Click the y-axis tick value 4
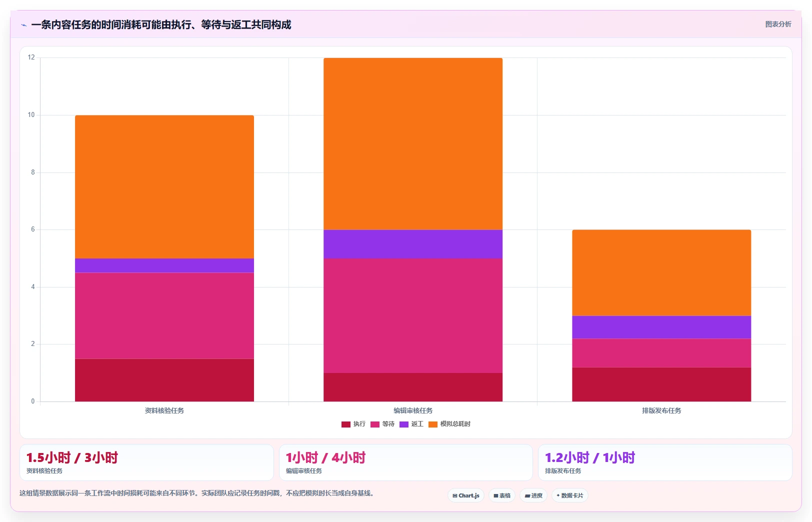This screenshot has height=522, width=812. click(33, 287)
